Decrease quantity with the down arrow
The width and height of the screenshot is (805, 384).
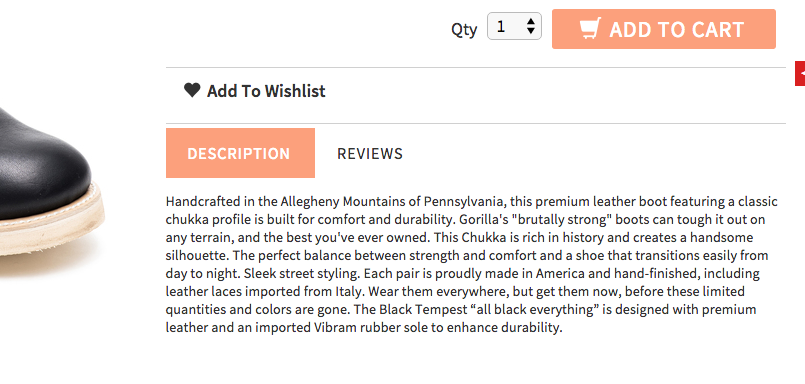tap(531, 31)
